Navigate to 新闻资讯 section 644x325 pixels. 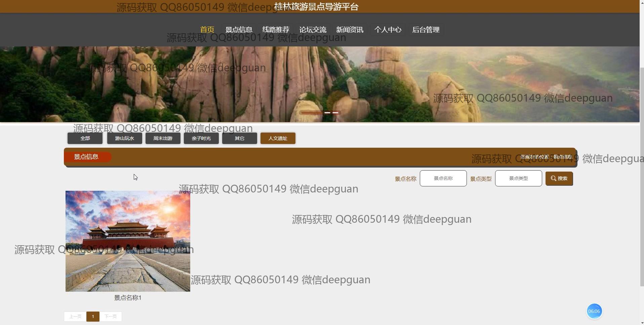350,30
